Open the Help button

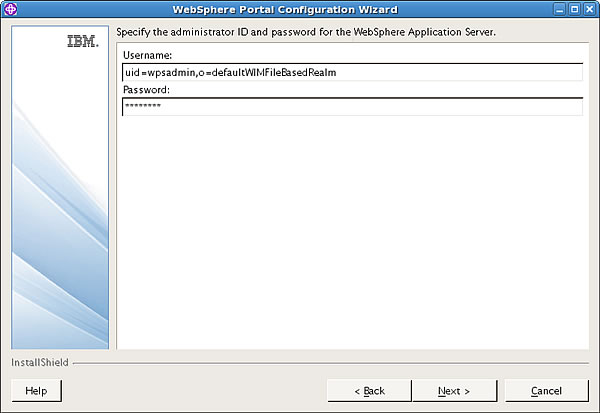(36, 390)
